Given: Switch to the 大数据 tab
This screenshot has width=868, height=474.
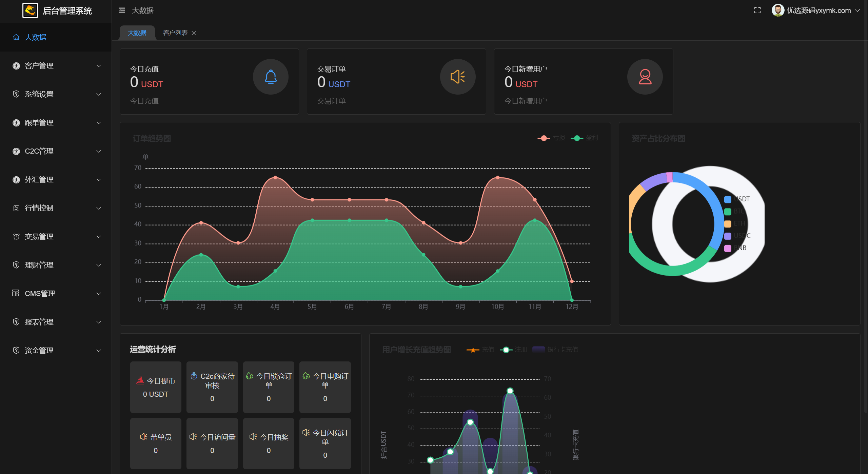Looking at the screenshot, I should [137, 33].
